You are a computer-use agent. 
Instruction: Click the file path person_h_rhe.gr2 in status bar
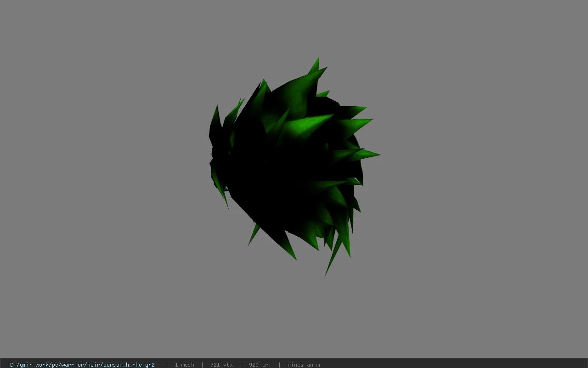82,365
